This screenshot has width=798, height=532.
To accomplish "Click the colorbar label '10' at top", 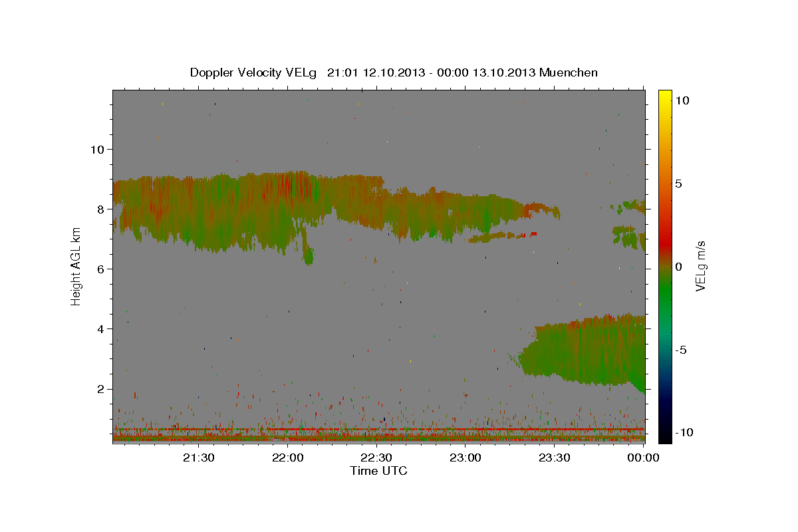I will pos(682,100).
